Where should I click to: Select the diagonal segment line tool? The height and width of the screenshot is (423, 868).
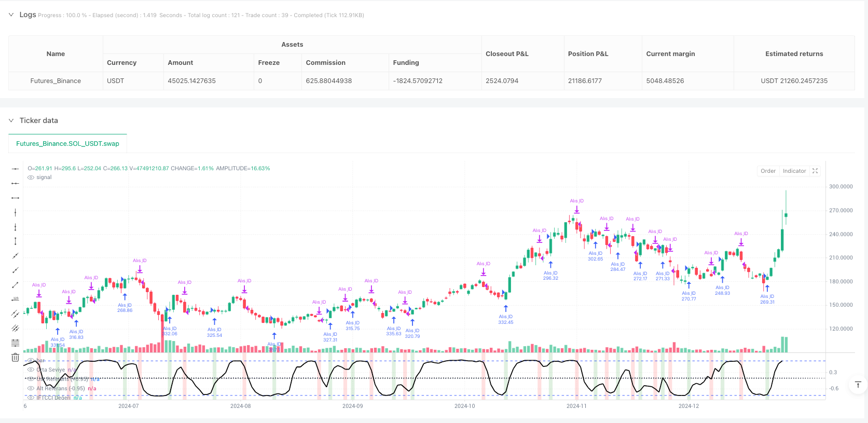16,284
